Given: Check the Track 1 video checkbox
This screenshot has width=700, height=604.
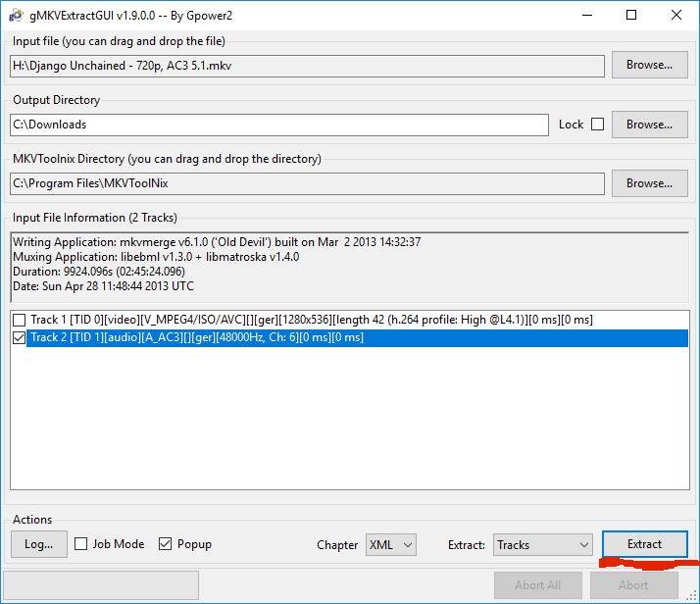Looking at the screenshot, I should pyautogui.click(x=20, y=320).
